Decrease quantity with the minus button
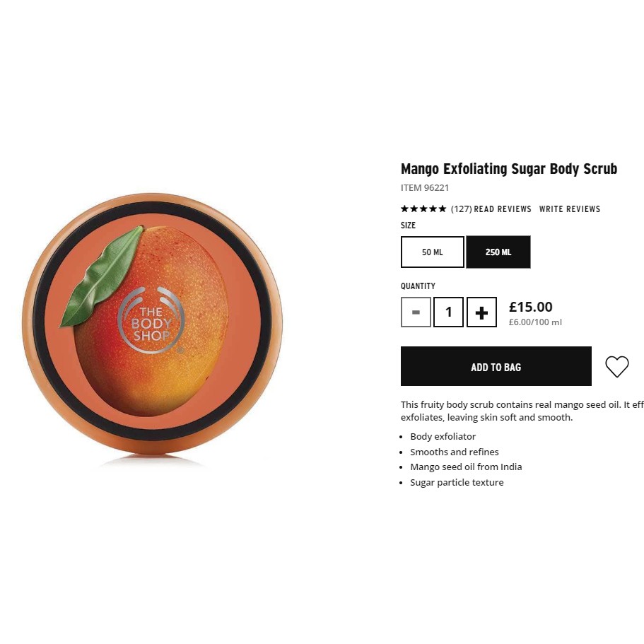This screenshot has width=644, height=644. click(x=416, y=312)
